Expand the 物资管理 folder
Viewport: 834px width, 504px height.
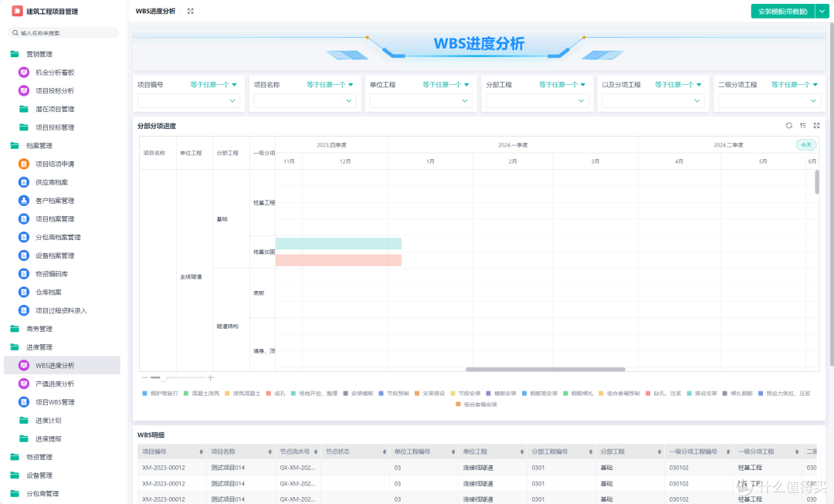click(33, 457)
